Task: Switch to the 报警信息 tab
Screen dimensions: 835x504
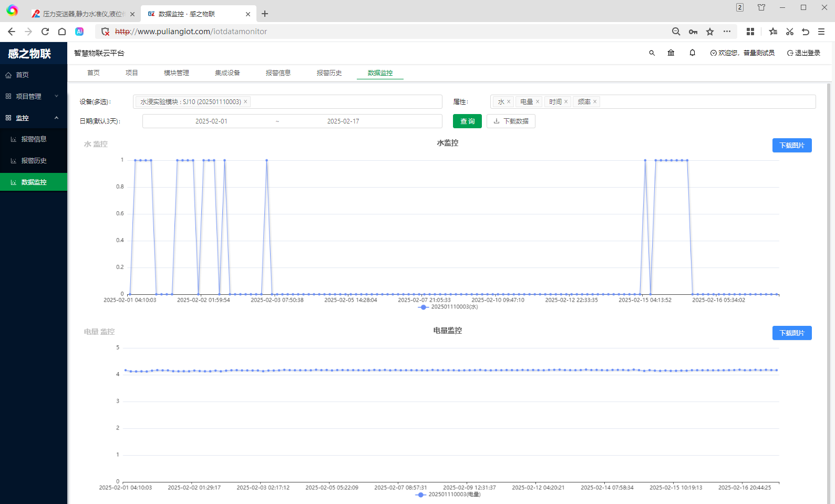Action: pos(278,73)
